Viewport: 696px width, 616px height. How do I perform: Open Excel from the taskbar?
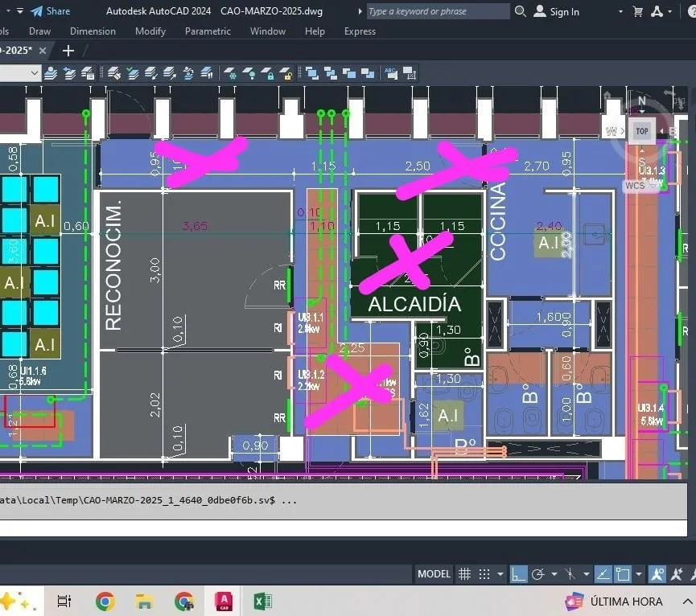263,602
